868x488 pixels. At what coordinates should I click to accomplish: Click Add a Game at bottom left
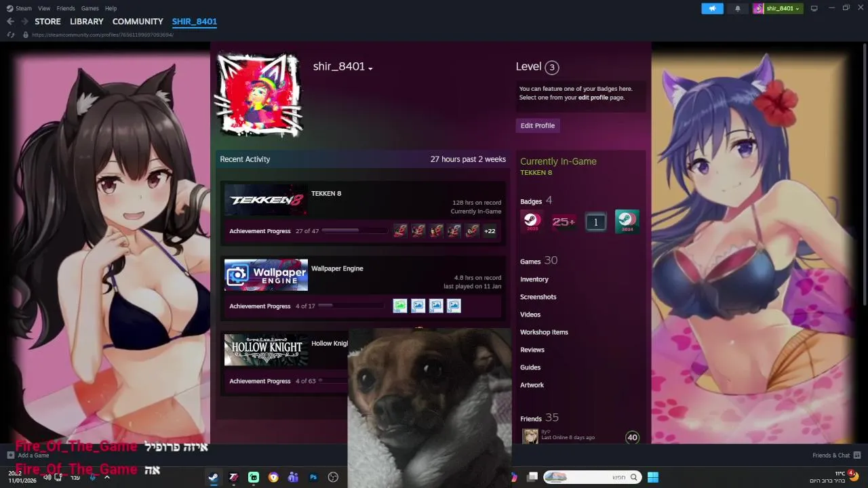(x=28, y=455)
